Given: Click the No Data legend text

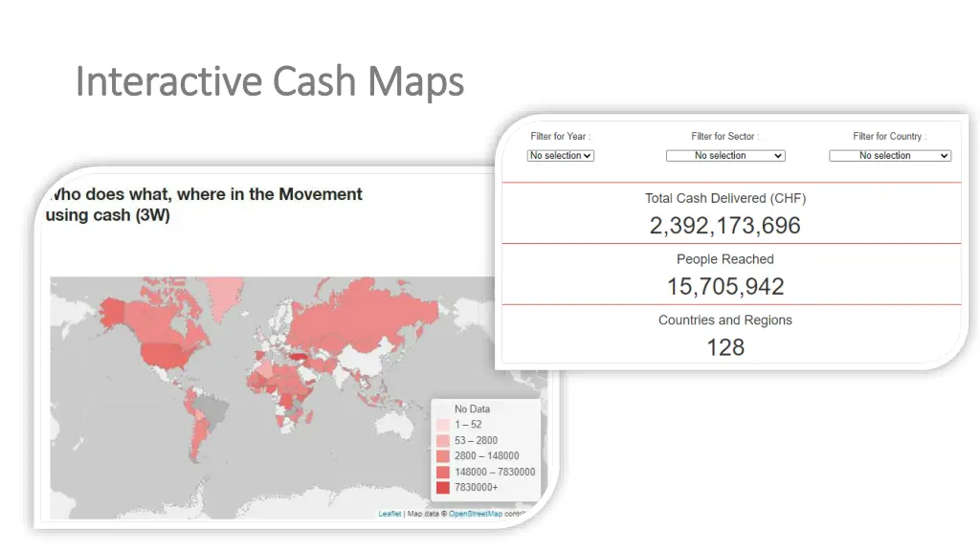Looking at the screenshot, I should point(472,409).
